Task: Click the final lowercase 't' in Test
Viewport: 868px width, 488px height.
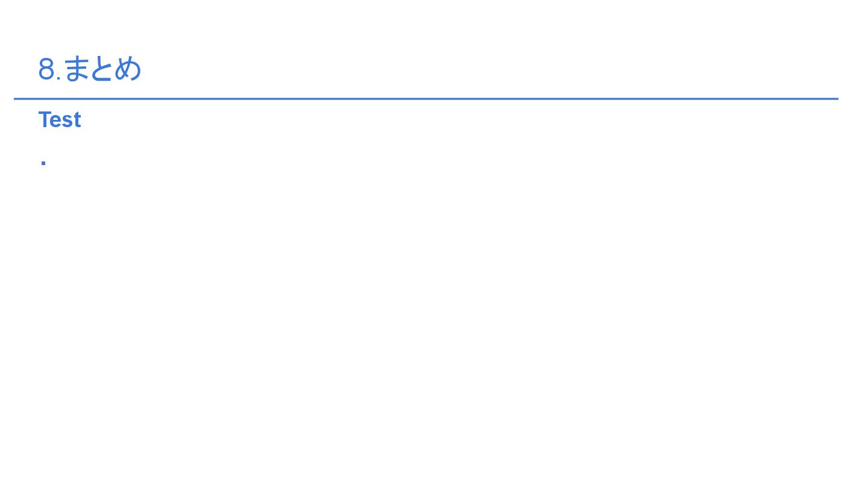Action: (x=78, y=120)
